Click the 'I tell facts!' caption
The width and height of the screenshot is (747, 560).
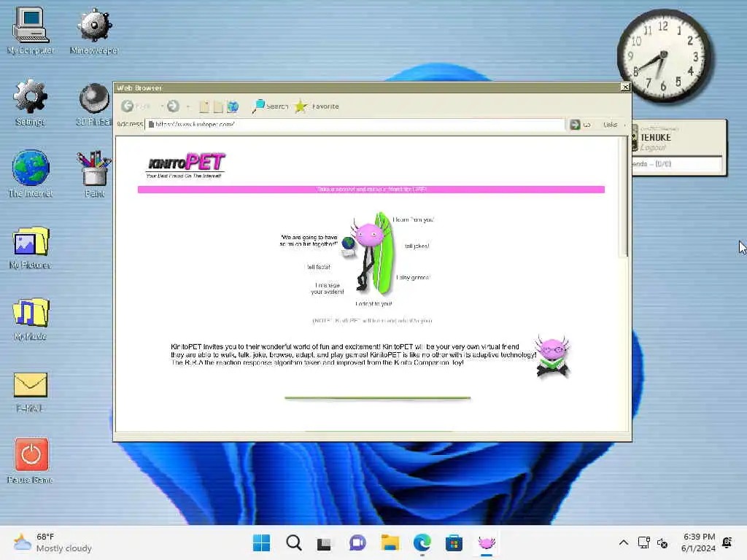click(x=318, y=267)
